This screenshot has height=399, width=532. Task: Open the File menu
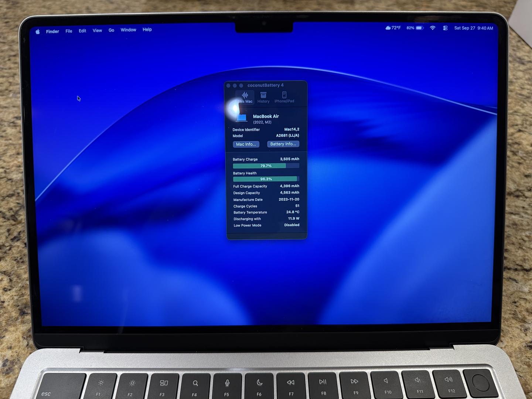(x=69, y=31)
